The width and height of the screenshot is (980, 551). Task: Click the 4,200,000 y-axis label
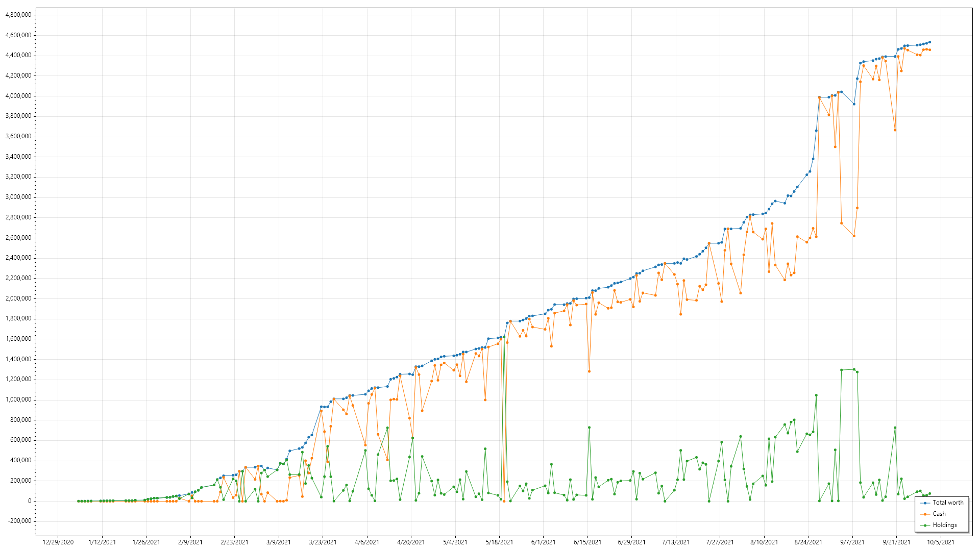[x=18, y=76]
